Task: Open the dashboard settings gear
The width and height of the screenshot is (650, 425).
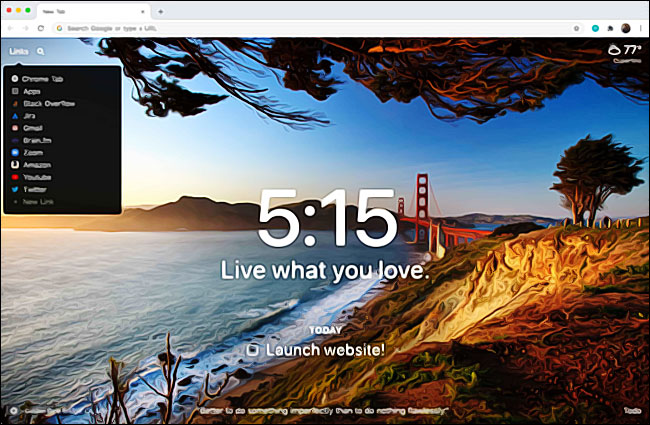Action: pos(14,410)
